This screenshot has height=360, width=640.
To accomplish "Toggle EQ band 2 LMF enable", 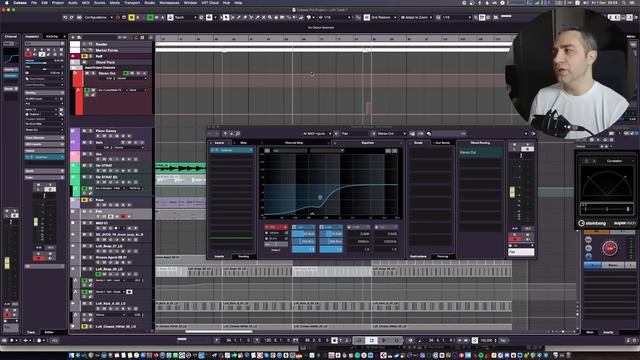I will coord(322,227).
